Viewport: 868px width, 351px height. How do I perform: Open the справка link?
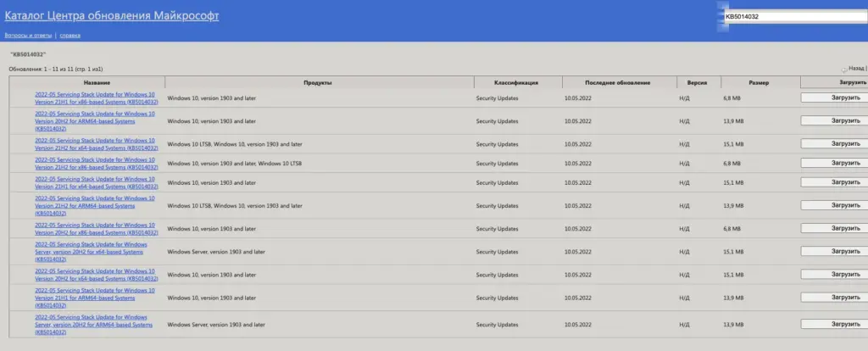click(70, 36)
